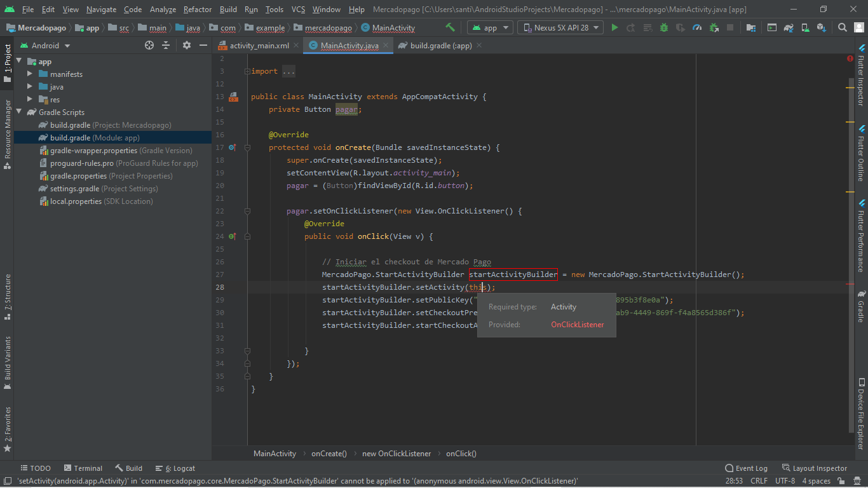Open the AVD Manager icon
This screenshot has height=488, width=868.
[804, 27]
